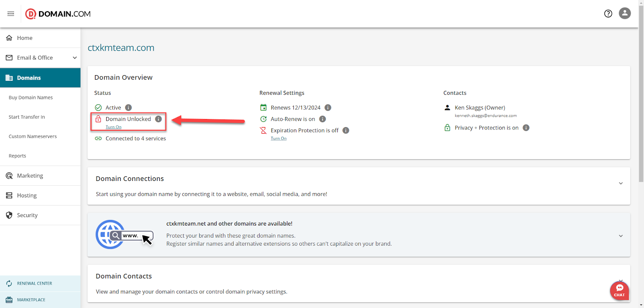This screenshot has width=644, height=308.
Task: Turn On link under Expiration Protection
Action: tap(279, 138)
